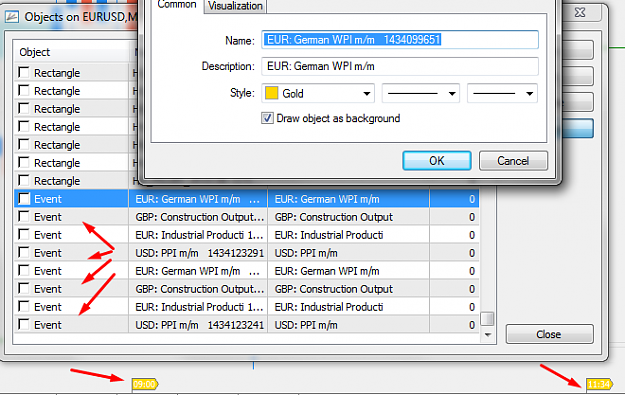Open the line width dropdown next to Cancel's column
This screenshot has width=625, height=395.
coord(502,93)
